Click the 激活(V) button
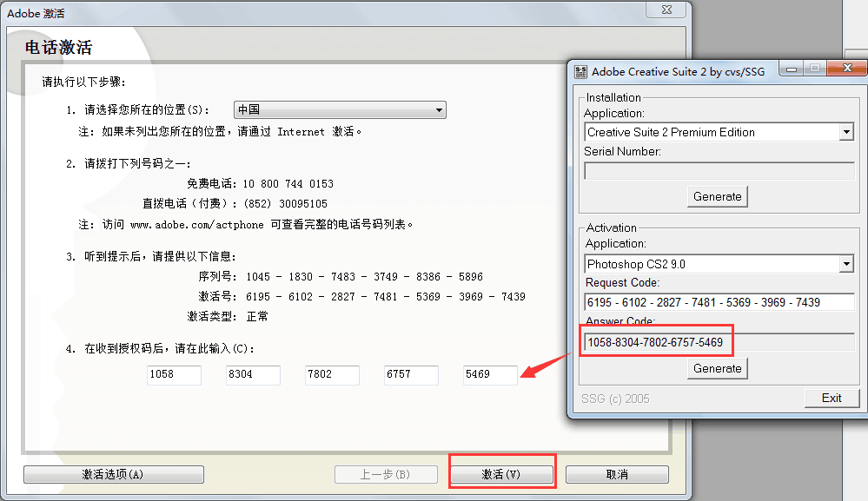 pyautogui.click(x=501, y=474)
